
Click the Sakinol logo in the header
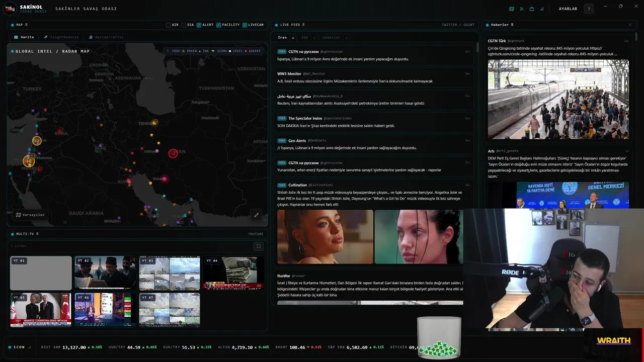point(11,9)
